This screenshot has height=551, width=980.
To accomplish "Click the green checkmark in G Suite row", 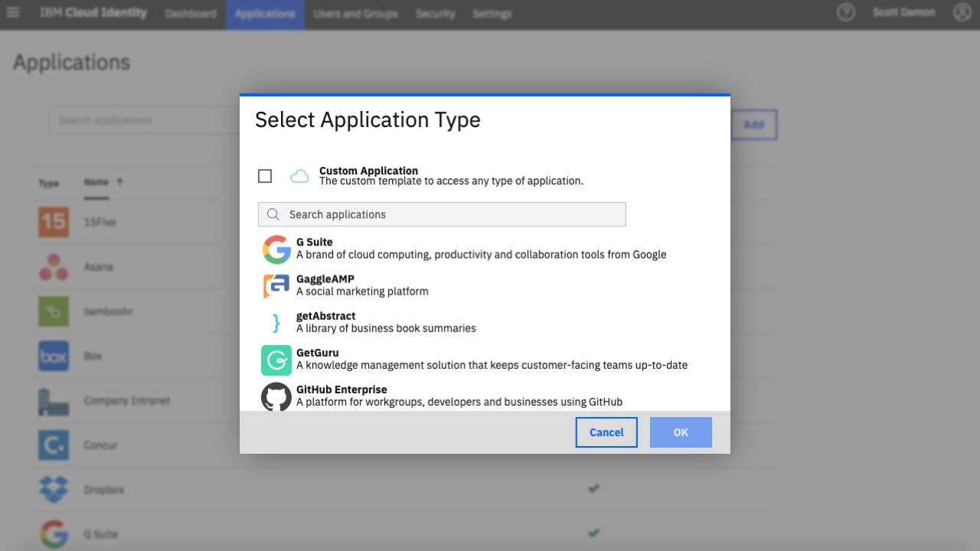I will pos(593,533).
